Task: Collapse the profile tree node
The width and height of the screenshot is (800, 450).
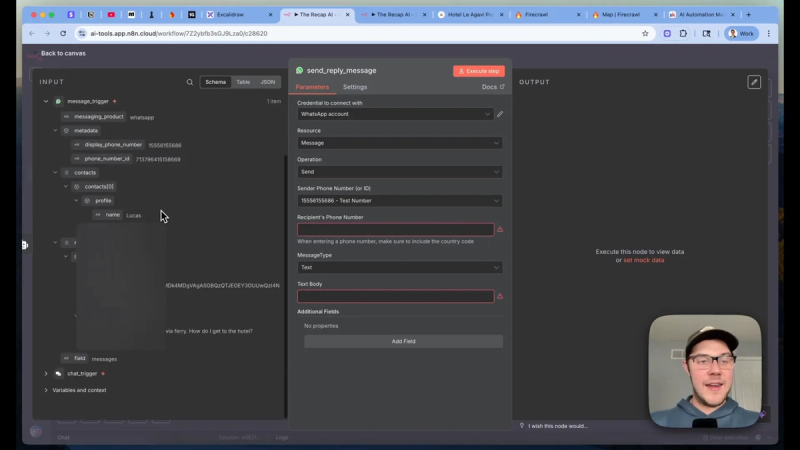Action: tap(76, 201)
